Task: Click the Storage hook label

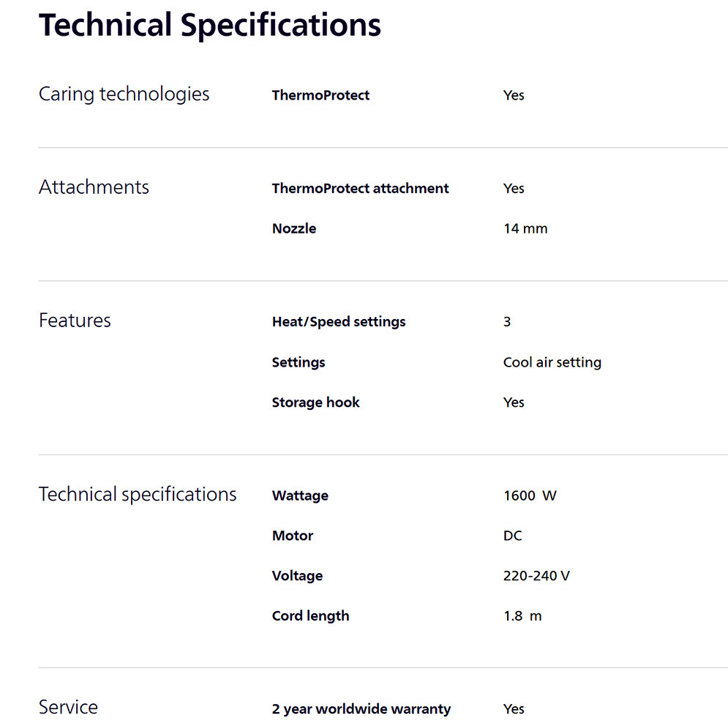Action: click(x=315, y=402)
